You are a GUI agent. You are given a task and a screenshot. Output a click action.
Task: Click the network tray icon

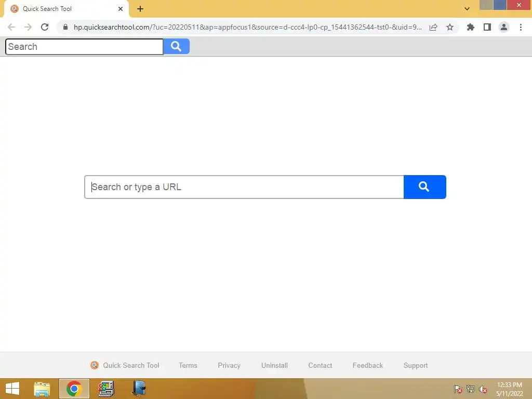pos(471,389)
